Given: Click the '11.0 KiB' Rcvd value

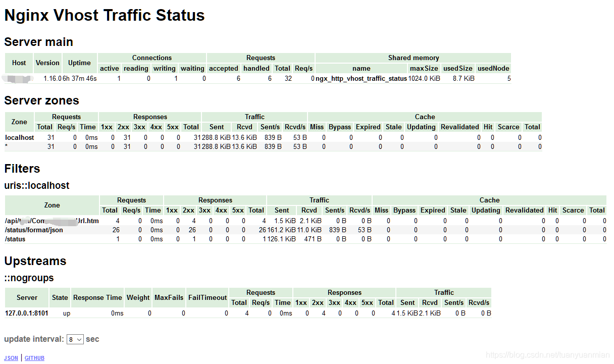Looking at the screenshot, I should 310,230.
